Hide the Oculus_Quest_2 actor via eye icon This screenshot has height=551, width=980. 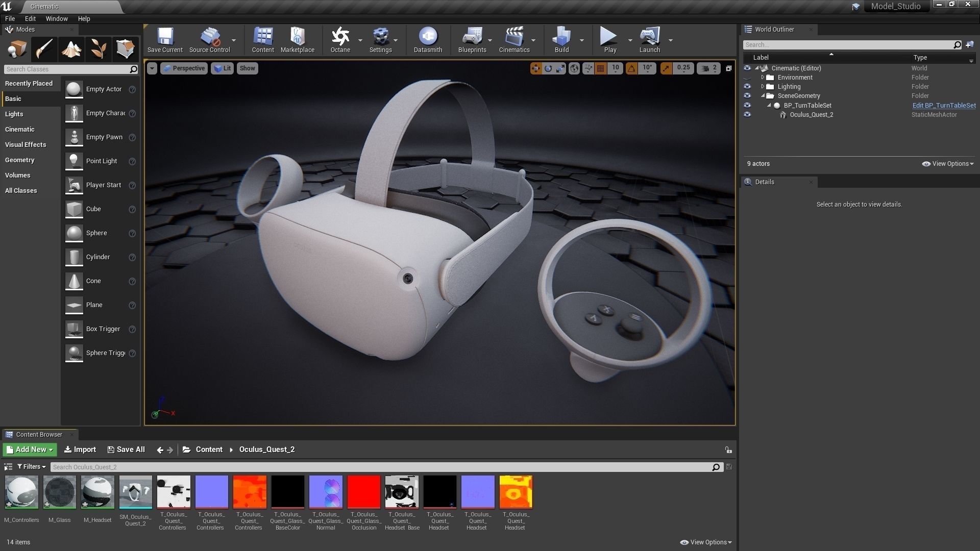click(x=747, y=115)
